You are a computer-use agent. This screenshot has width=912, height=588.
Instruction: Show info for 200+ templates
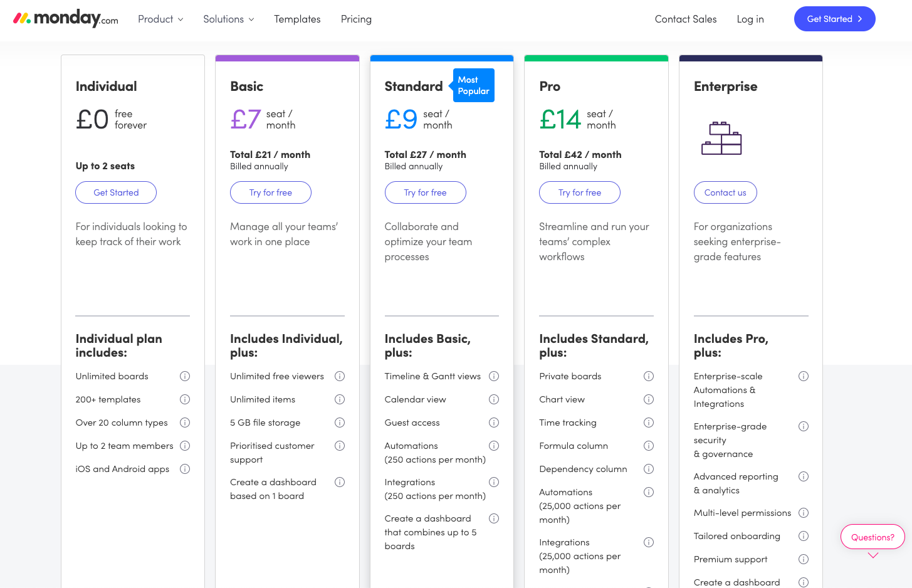click(x=185, y=399)
